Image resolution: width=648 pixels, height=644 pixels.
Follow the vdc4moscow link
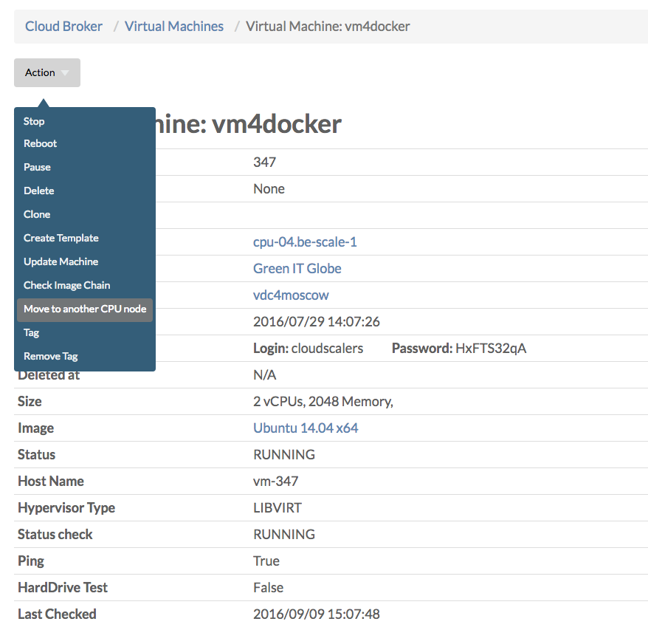(291, 295)
